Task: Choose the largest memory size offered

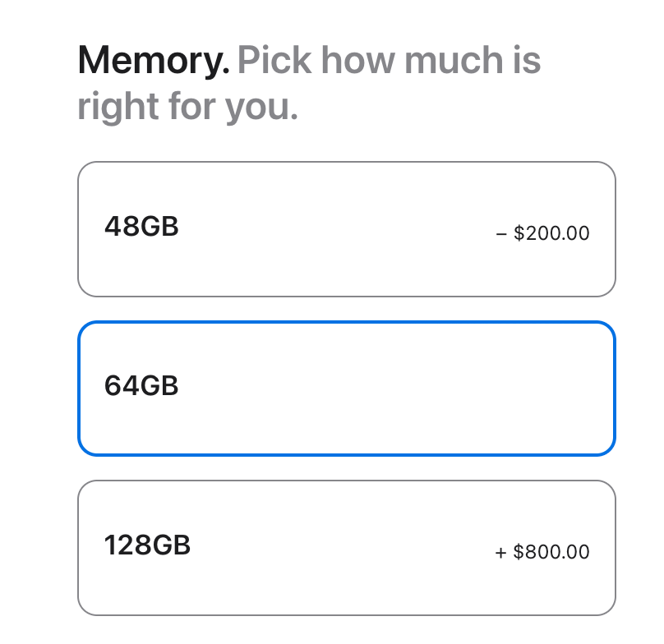Action: point(346,547)
